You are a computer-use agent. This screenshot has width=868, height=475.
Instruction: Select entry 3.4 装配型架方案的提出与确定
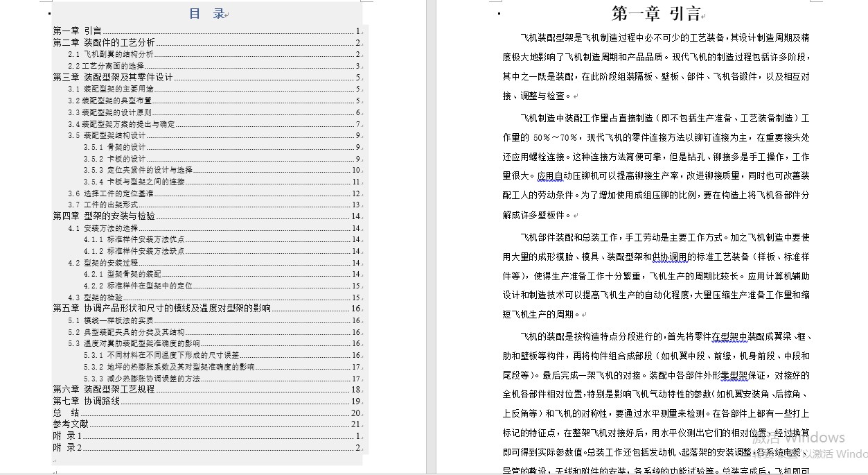[x=214, y=124]
